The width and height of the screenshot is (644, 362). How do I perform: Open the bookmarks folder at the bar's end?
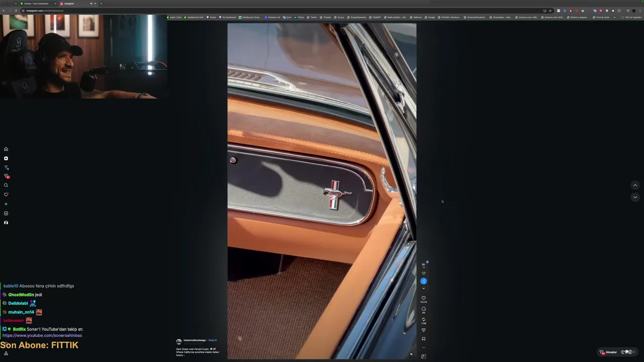pyautogui.click(x=631, y=18)
